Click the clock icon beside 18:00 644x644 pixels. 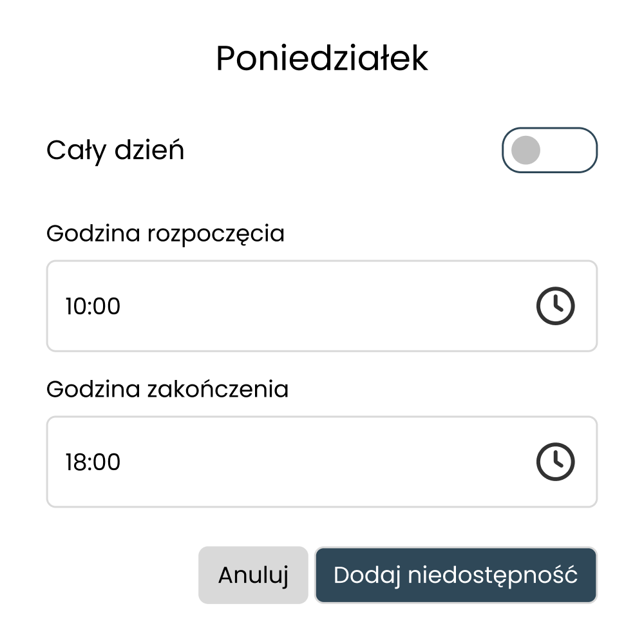pos(555,462)
